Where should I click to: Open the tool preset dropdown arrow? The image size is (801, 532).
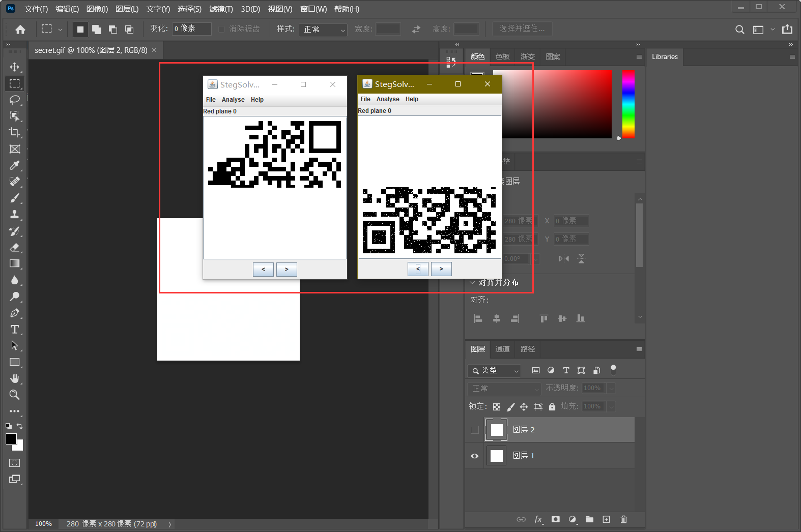click(x=60, y=29)
